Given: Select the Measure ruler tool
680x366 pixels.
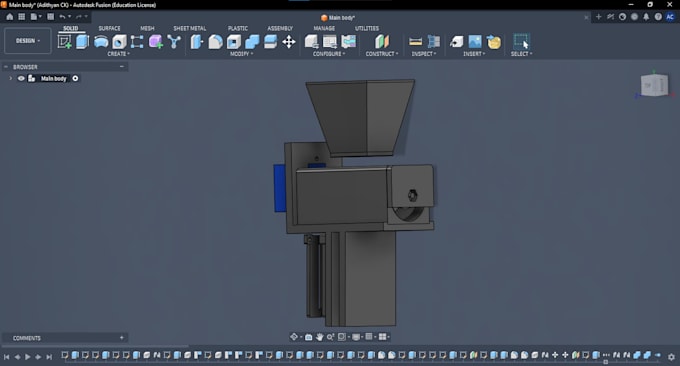Looking at the screenshot, I should (x=415, y=42).
